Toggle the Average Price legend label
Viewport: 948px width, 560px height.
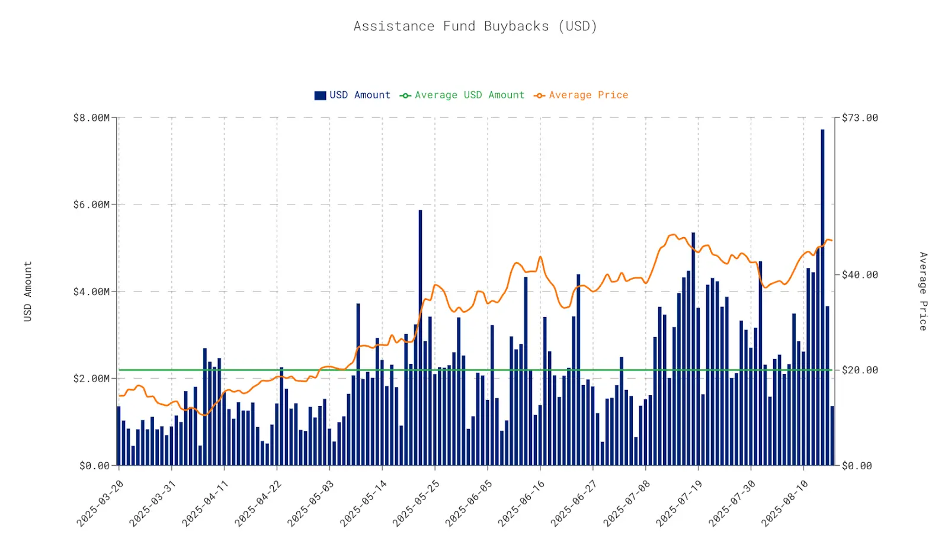[x=588, y=95]
